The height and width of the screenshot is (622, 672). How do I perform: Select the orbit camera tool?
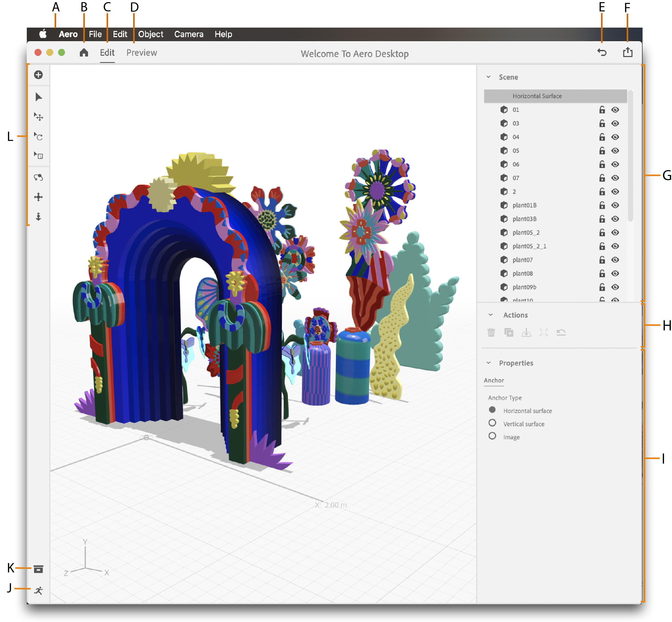click(x=38, y=177)
